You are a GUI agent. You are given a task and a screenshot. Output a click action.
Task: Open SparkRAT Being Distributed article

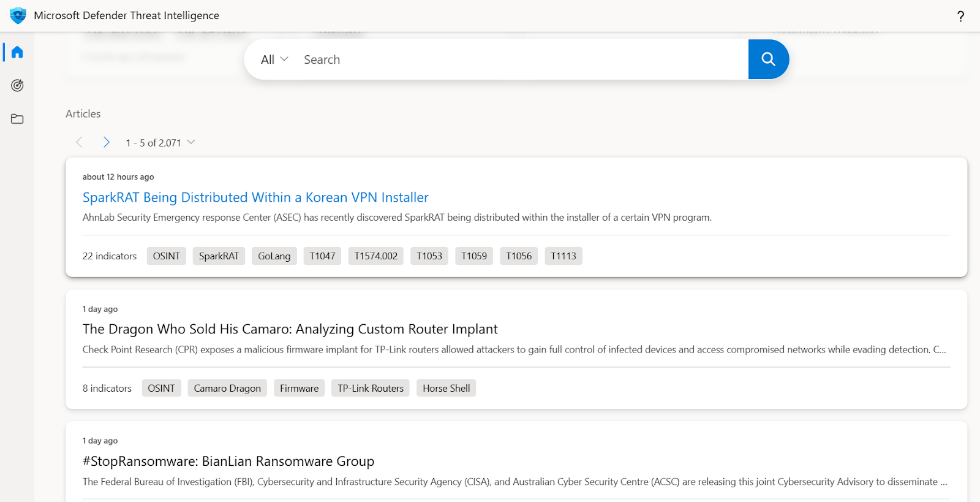click(x=255, y=197)
